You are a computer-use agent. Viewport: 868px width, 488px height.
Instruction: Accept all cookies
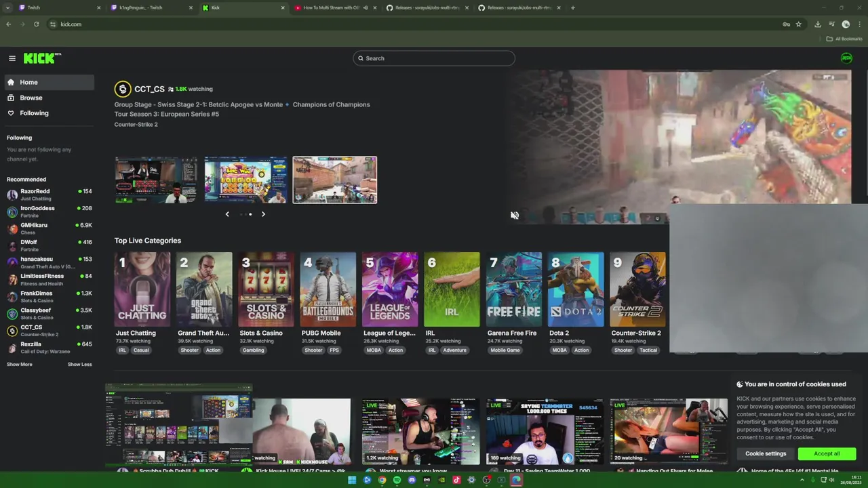click(827, 453)
